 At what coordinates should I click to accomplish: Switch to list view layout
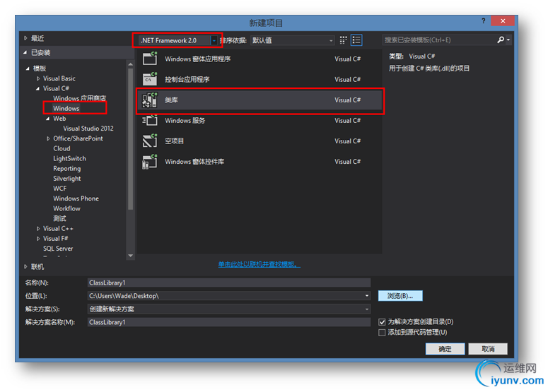[356, 40]
